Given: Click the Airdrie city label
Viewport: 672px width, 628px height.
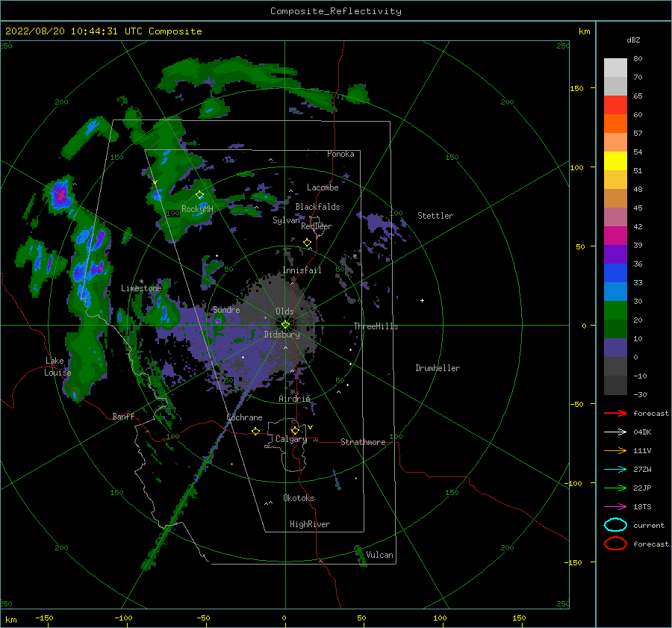Looking at the screenshot, I should (294, 399).
